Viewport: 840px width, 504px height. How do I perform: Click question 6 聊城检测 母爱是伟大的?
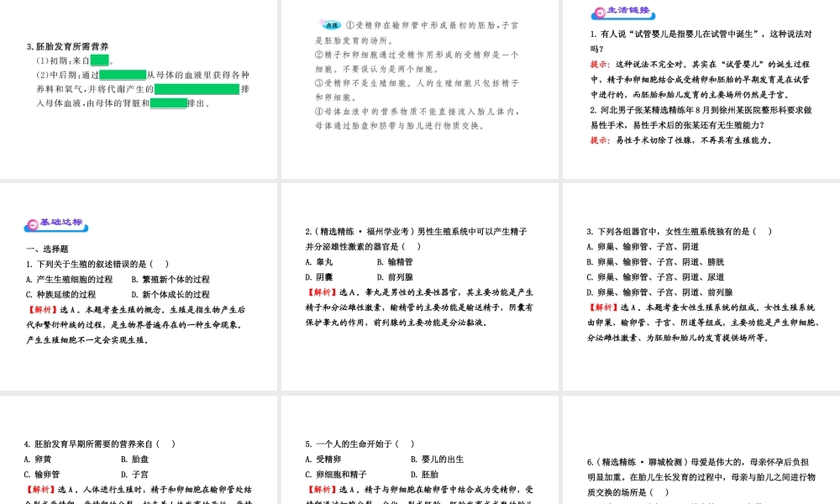[x=701, y=476]
